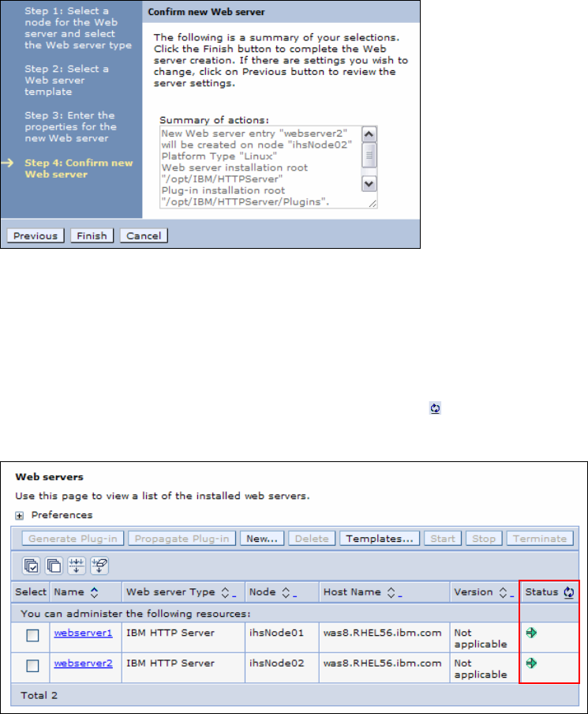The width and height of the screenshot is (588, 714).
Task: Click the Deselect all items icon
Action: coord(54,566)
